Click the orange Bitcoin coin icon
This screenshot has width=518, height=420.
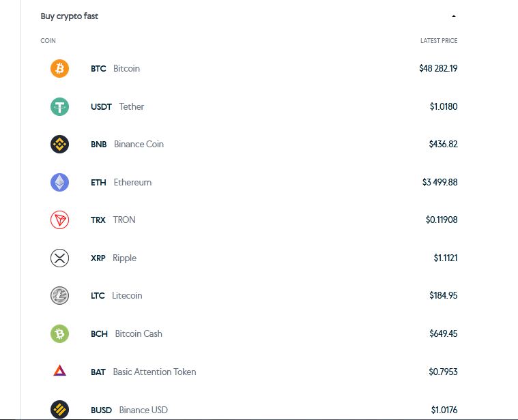pyautogui.click(x=59, y=68)
